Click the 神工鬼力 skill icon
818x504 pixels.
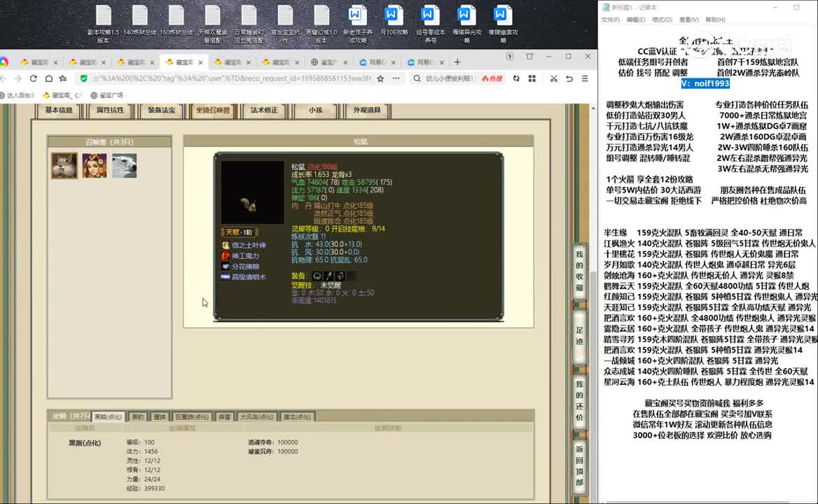[x=226, y=256]
